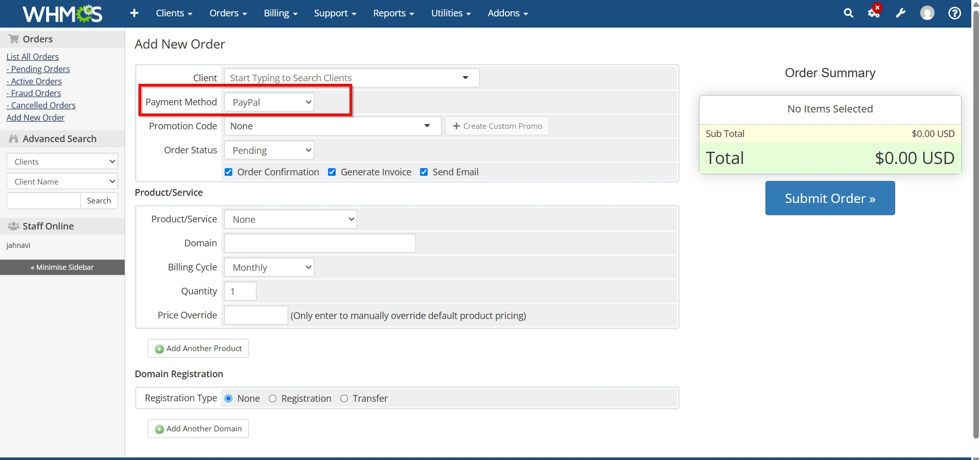Toggle the Order Confirmation checkbox
This screenshot has width=980, height=460.
pyautogui.click(x=228, y=172)
